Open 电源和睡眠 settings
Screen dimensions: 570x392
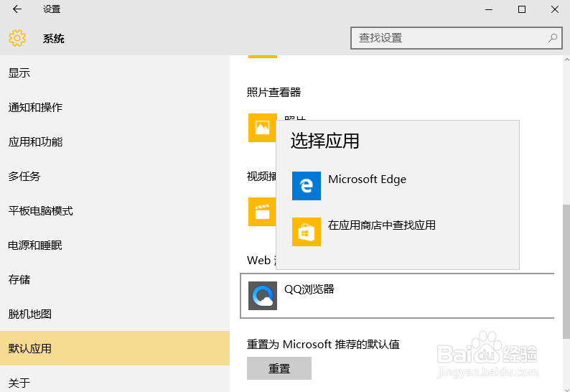[x=115, y=245]
